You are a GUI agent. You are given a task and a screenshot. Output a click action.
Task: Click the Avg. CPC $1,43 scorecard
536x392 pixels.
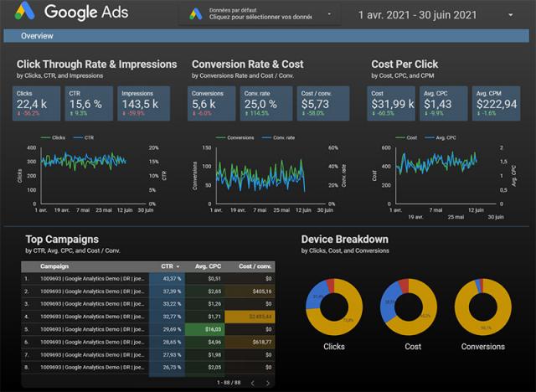click(x=443, y=103)
